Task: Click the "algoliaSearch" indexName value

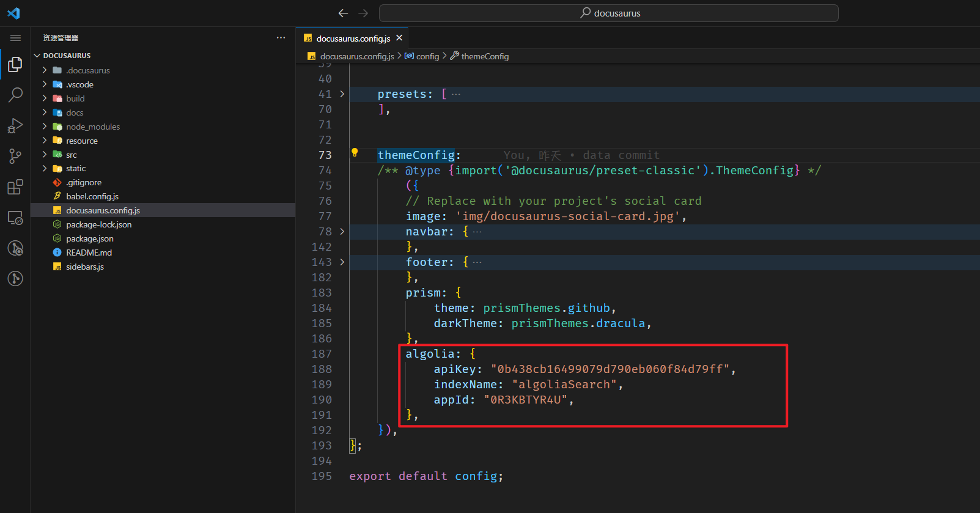Action: (x=564, y=385)
